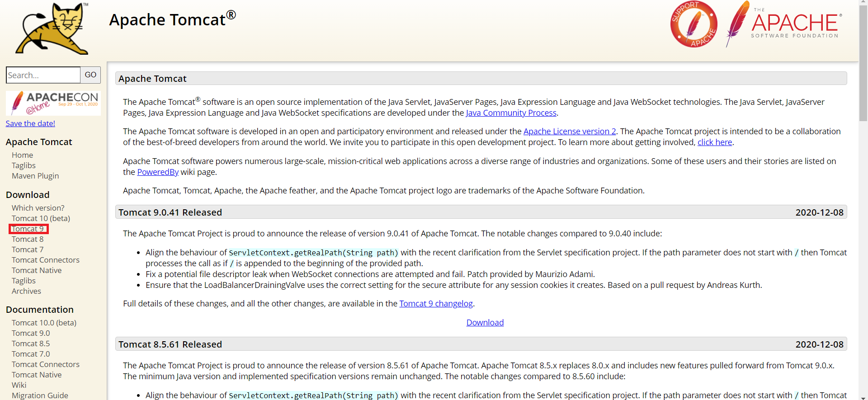868x400 pixels.
Task: Open Taglibs under Apache Tomcat section
Action: [24, 165]
